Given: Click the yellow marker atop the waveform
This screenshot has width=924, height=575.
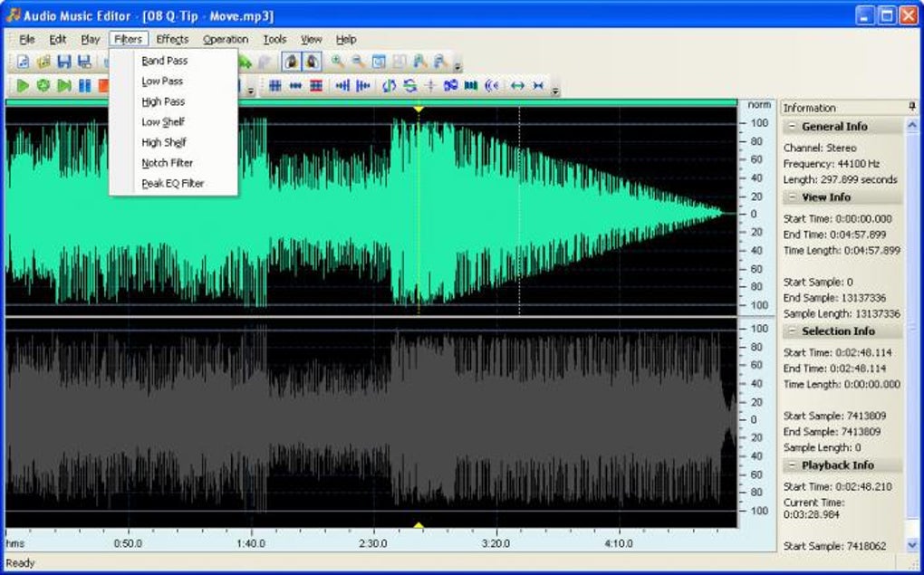Looking at the screenshot, I should 419,109.
